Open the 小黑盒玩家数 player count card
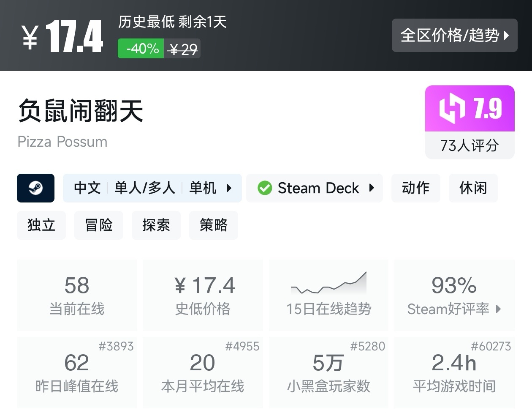Viewport: 532px width, 413px height. 328,372
